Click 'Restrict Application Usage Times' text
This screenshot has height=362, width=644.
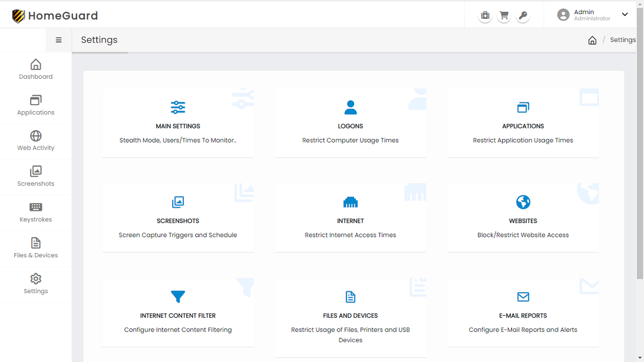tap(523, 140)
